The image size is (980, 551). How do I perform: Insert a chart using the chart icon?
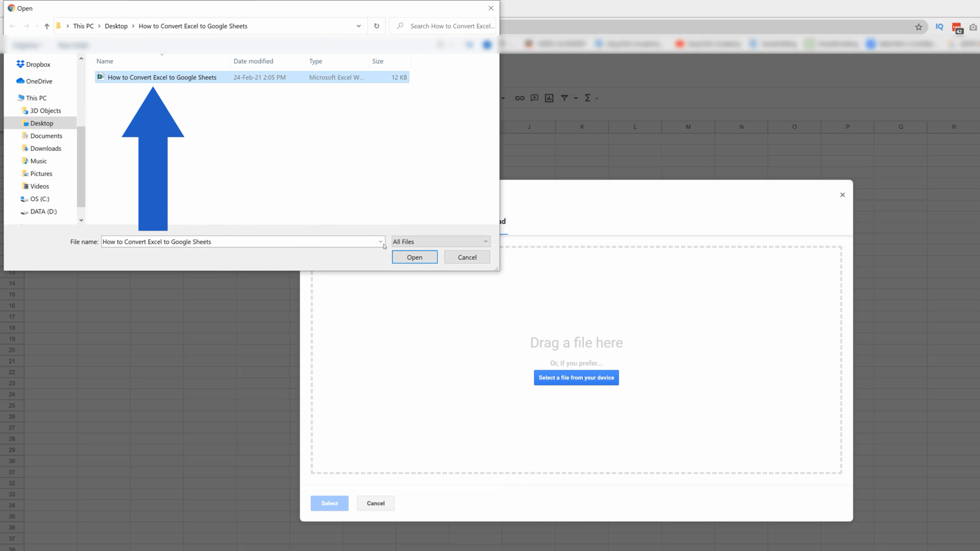point(549,98)
